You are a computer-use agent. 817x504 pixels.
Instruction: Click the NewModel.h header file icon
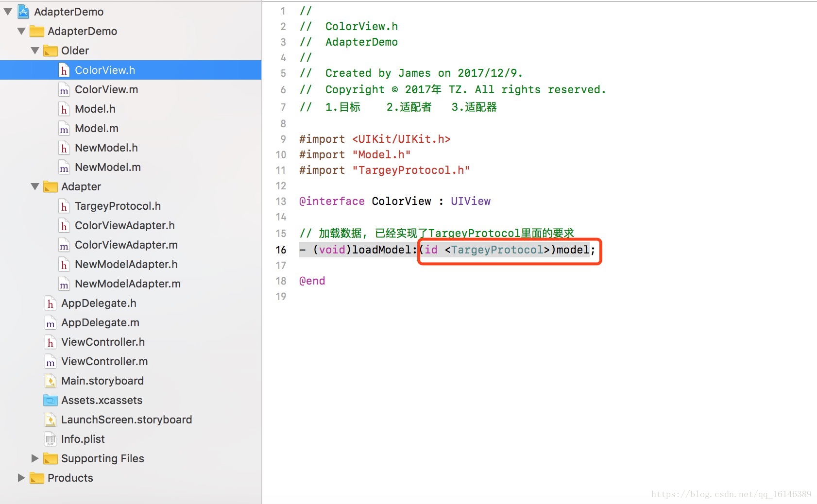tap(64, 148)
